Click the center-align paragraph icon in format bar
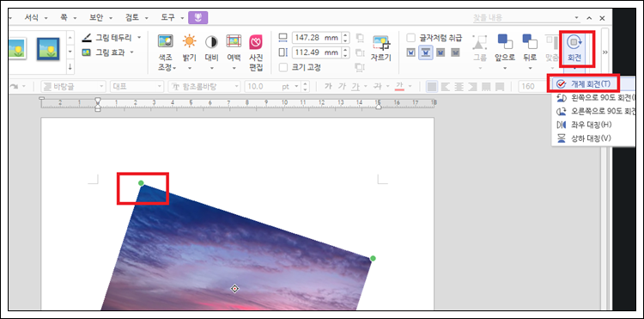 459,87
